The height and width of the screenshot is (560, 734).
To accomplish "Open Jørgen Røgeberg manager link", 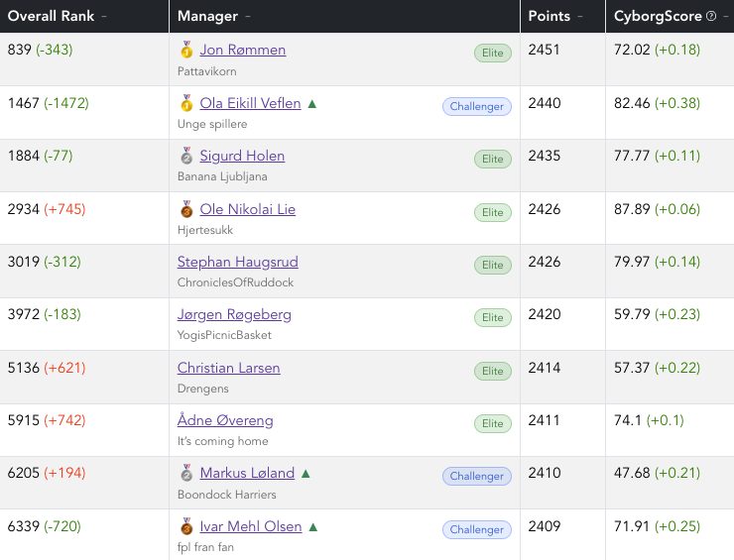I will pos(234,314).
